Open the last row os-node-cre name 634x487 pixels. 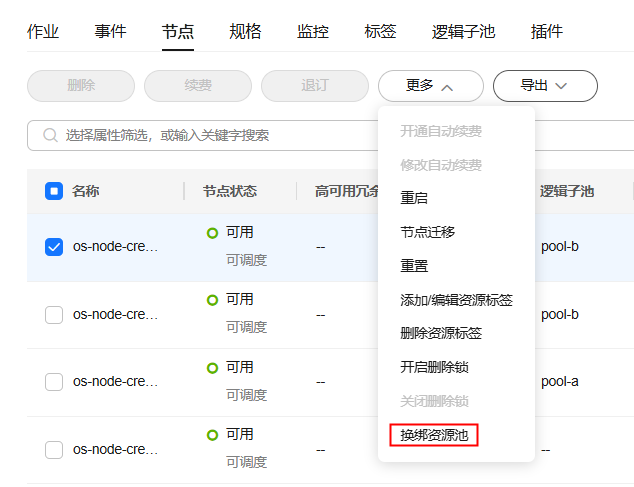tap(115, 449)
